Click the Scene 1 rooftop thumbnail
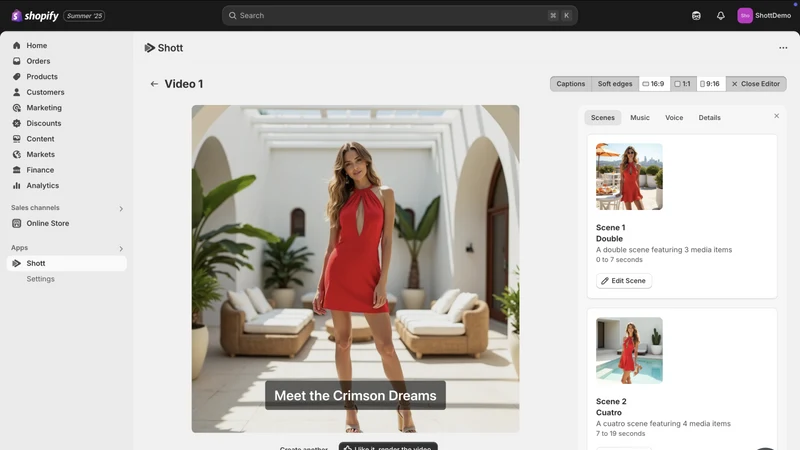800x450 pixels. (x=629, y=177)
